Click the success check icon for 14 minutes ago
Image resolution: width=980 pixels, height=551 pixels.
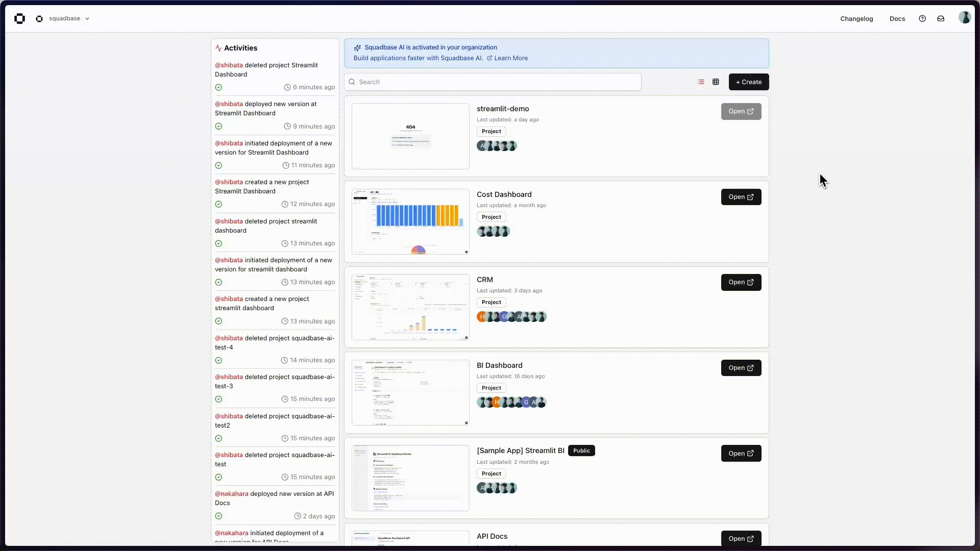218,361
